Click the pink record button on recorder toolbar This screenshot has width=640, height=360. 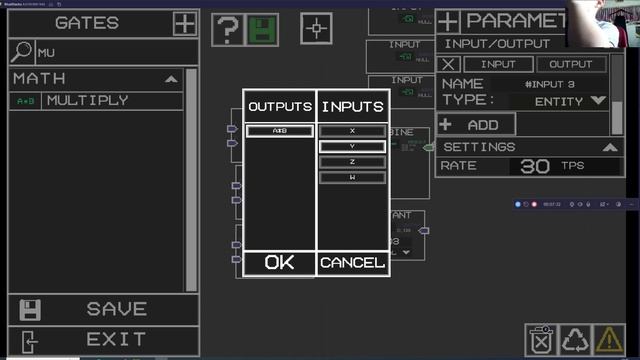click(x=534, y=204)
